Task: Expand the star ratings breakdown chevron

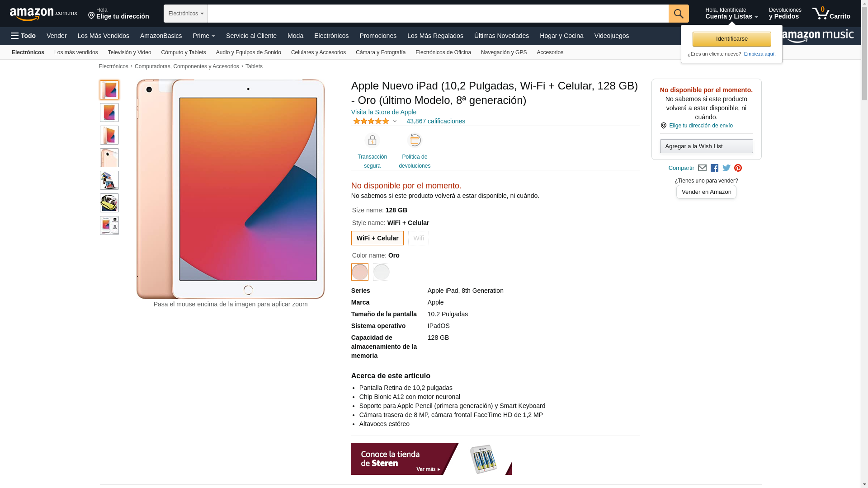Action: point(395,121)
